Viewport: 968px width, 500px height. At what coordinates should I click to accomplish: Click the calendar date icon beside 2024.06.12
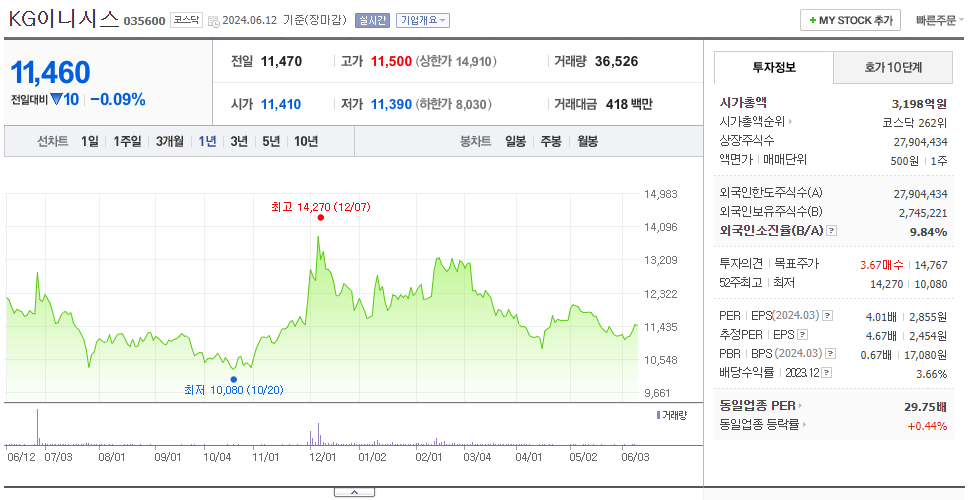click(214, 21)
